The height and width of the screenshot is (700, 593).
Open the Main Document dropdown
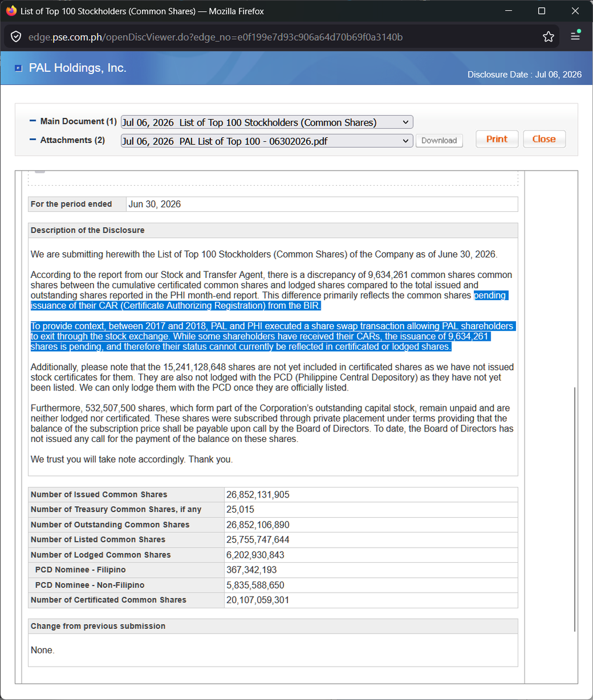(x=267, y=123)
